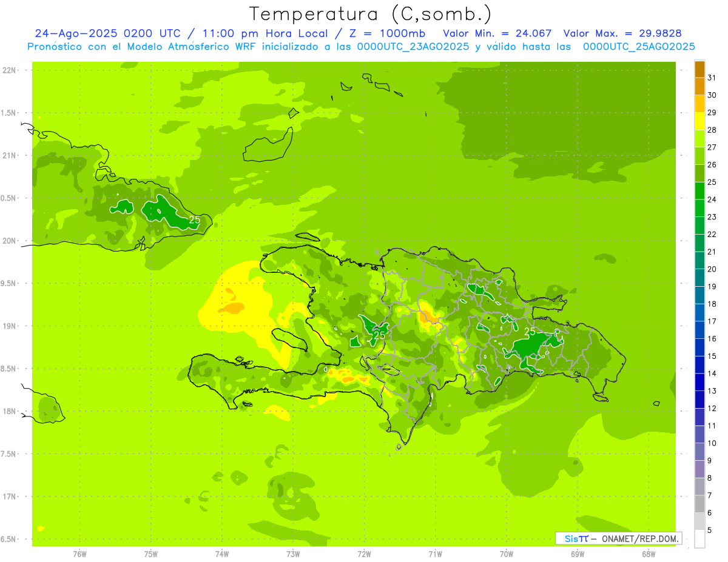The width and height of the screenshot is (728, 562).
Task: Click the "73W" longitude axis label
Action: coord(293,554)
